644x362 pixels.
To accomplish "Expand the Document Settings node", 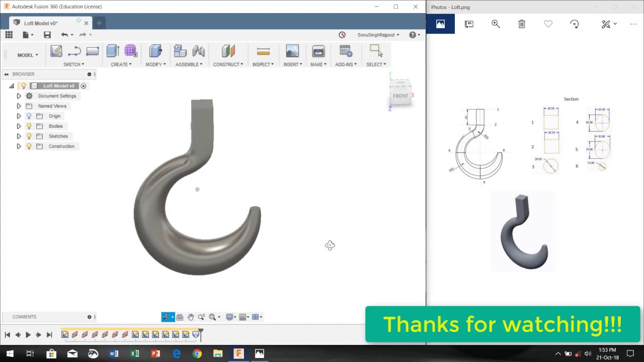I will [19, 96].
